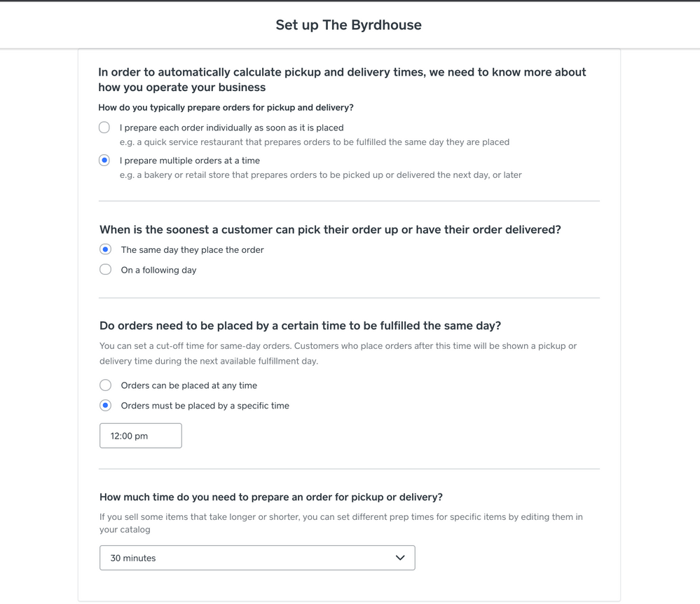
Task: Select 'Orders can be placed at any time'
Action: point(106,385)
